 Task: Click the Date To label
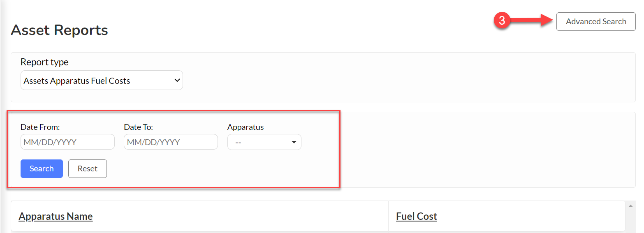138,127
